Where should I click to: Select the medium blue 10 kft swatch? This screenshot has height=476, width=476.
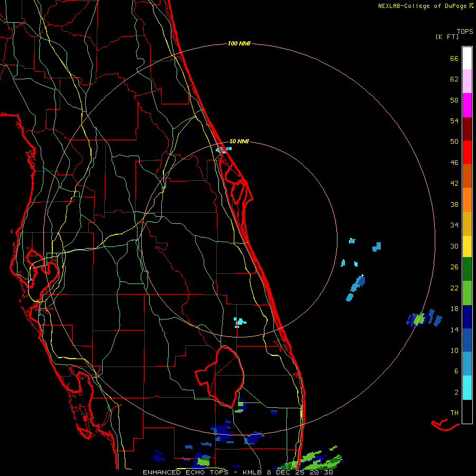point(467,340)
